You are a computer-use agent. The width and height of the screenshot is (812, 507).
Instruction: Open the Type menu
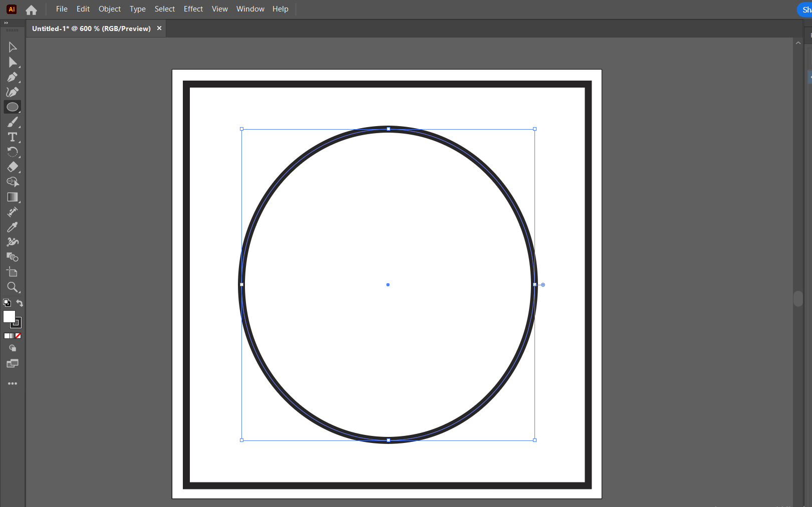tap(138, 9)
